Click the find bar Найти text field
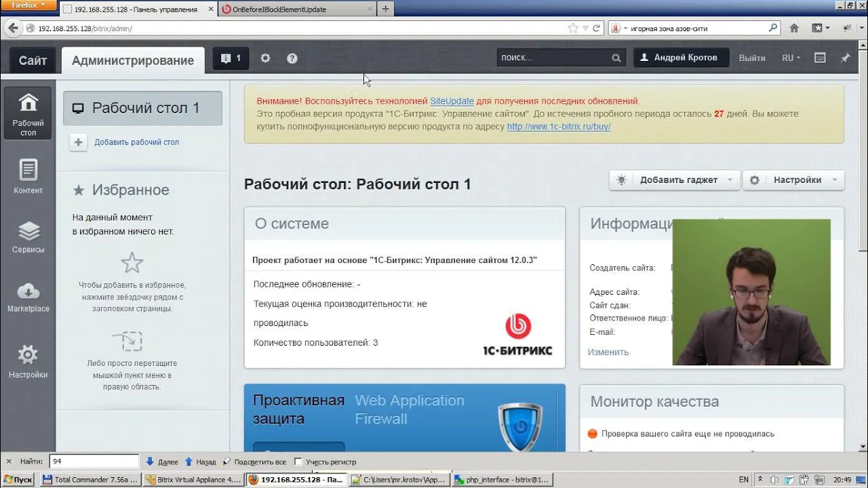The height and width of the screenshot is (488, 868). tap(94, 462)
